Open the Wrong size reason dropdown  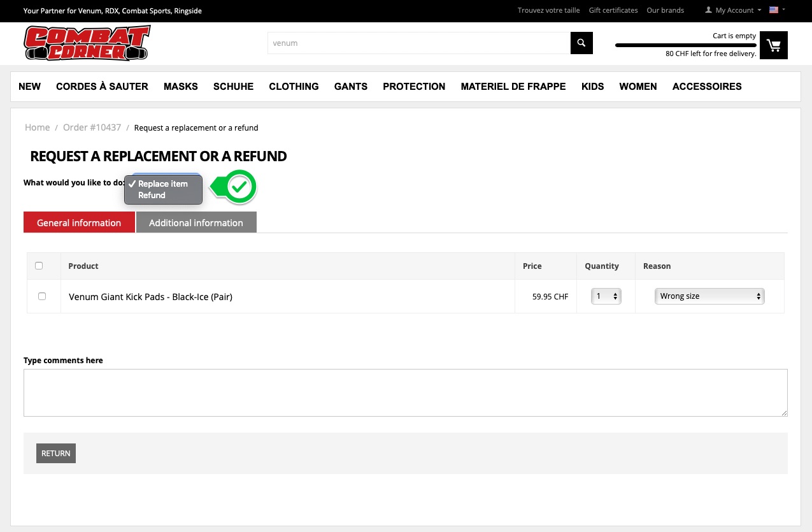[709, 296]
